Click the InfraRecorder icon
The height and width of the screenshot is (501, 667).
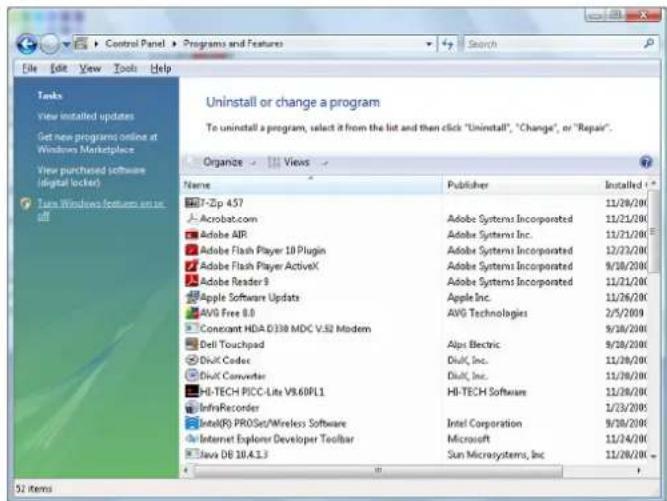pyautogui.click(x=191, y=407)
